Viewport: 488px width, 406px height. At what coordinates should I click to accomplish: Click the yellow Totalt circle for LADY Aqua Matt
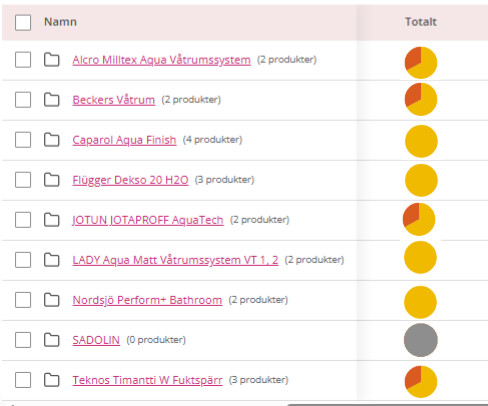420,257
